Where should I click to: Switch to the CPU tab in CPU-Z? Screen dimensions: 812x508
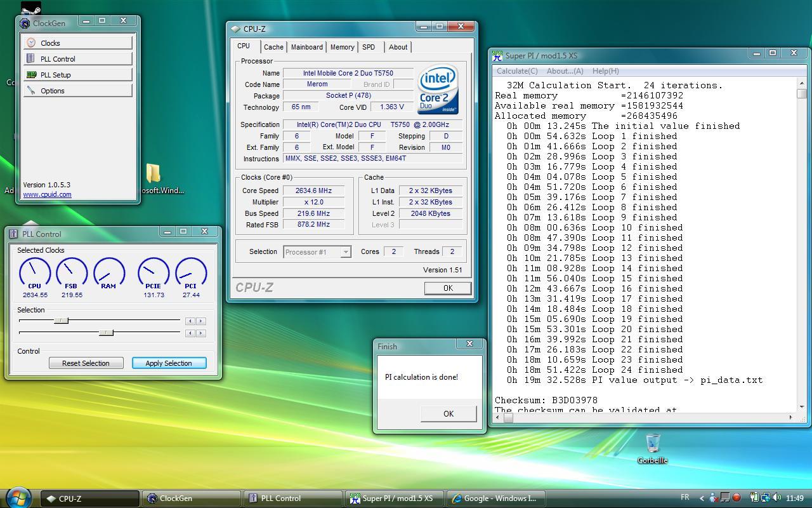click(x=244, y=46)
